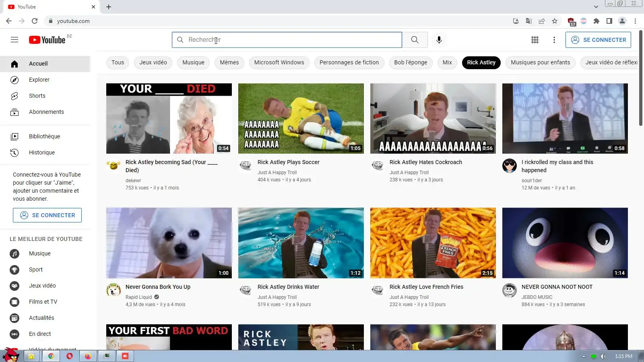Image resolution: width=644 pixels, height=362 pixels.
Task: Select the Personnages de fiction chip
Action: 349,62
